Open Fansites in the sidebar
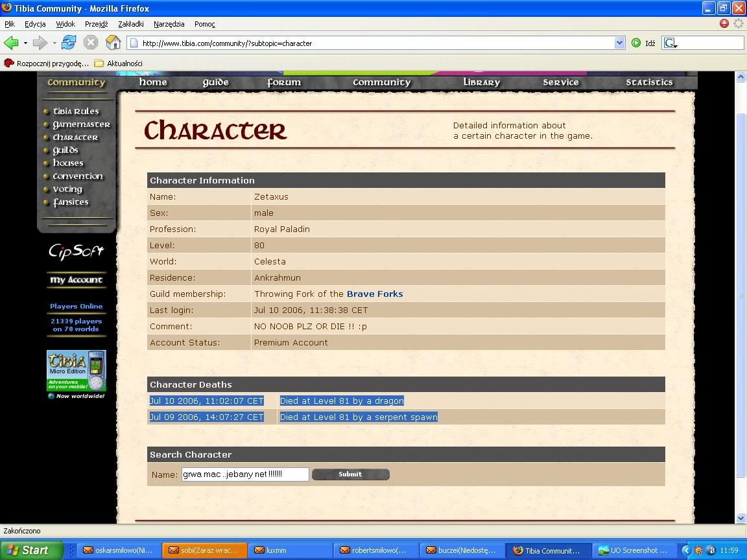This screenshot has width=747, height=560. pyautogui.click(x=71, y=202)
